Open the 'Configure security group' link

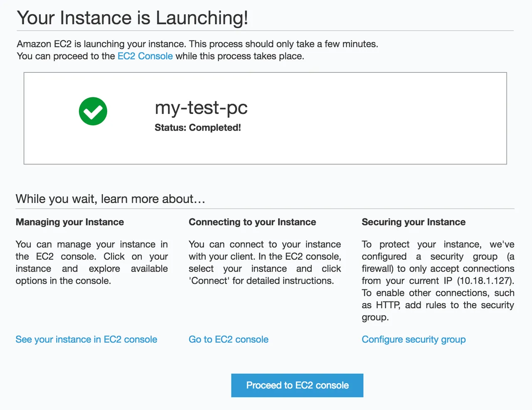pos(414,340)
